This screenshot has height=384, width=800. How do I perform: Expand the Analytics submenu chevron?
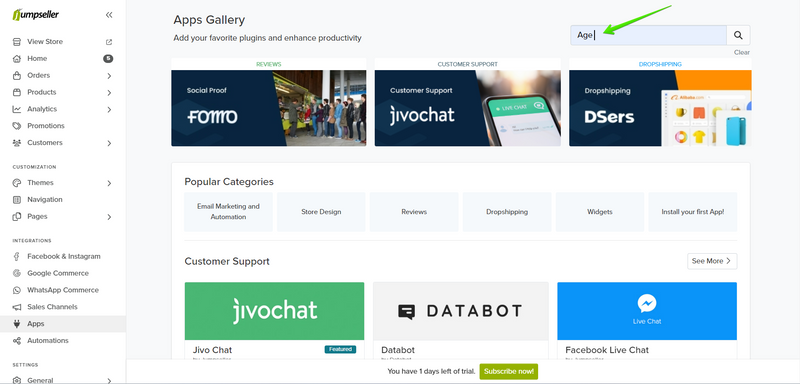click(109, 110)
